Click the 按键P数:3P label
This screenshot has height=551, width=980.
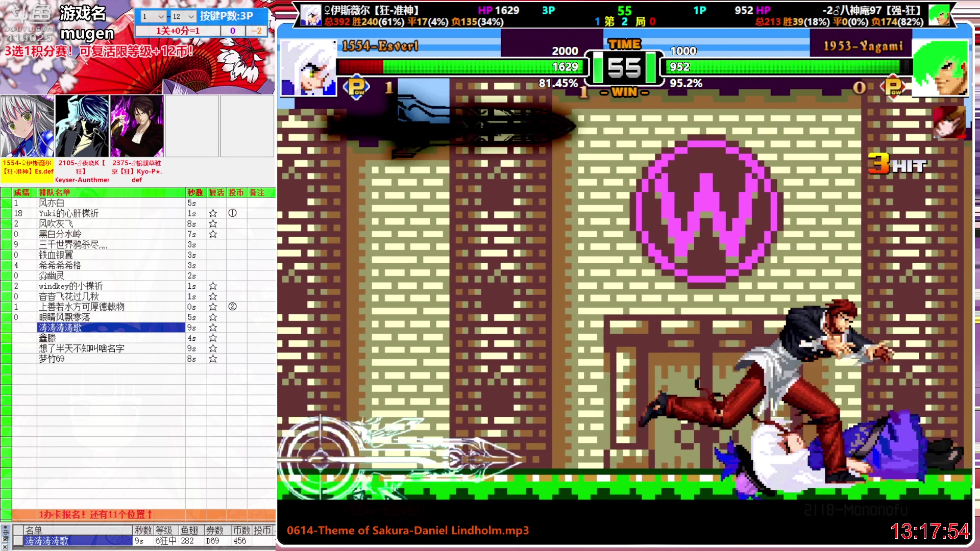[227, 16]
